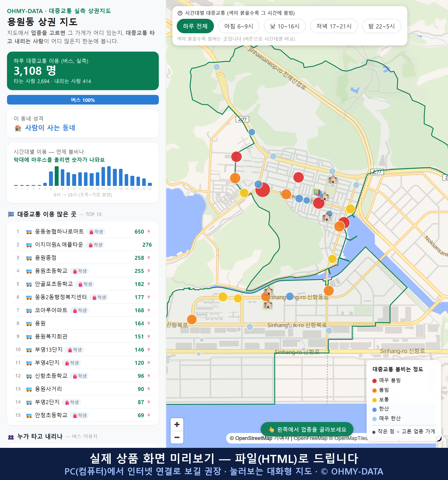This screenshot has height=480, width=448.
Task: Click the pin icon on 부영2단지 row
Action: (x=149, y=402)
